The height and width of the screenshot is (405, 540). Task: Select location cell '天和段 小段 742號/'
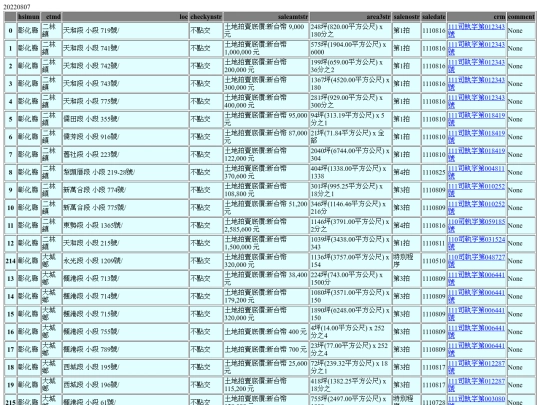[x=125, y=66]
